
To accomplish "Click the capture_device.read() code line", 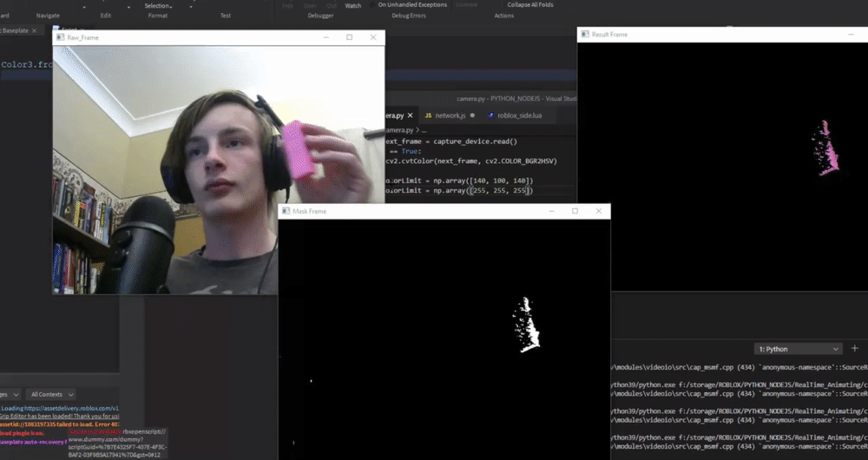I will 451,141.
